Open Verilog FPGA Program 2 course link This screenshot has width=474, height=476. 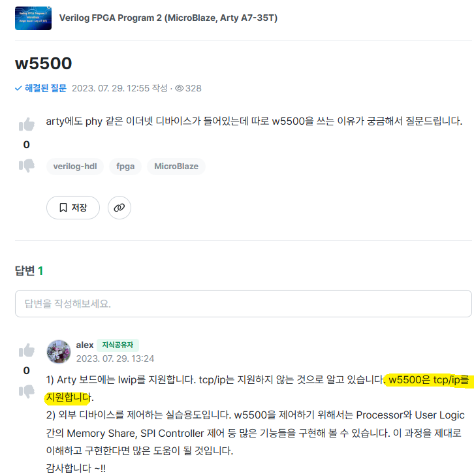click(x=168, y=18)
